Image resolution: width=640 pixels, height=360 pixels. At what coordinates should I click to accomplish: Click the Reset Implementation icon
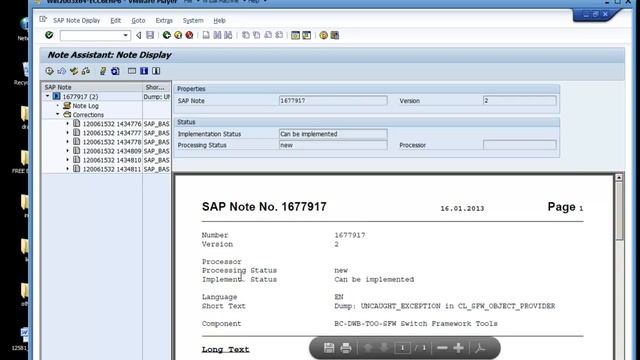(62, 71)
